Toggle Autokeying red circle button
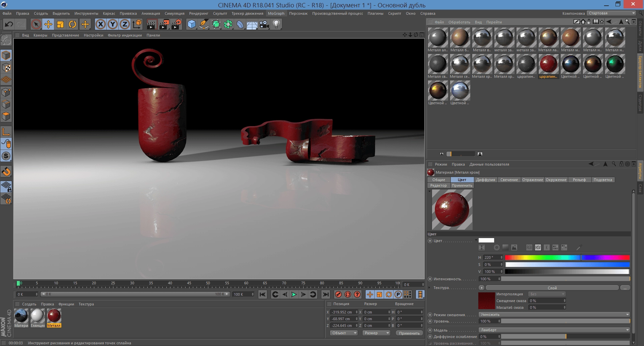 348,294
